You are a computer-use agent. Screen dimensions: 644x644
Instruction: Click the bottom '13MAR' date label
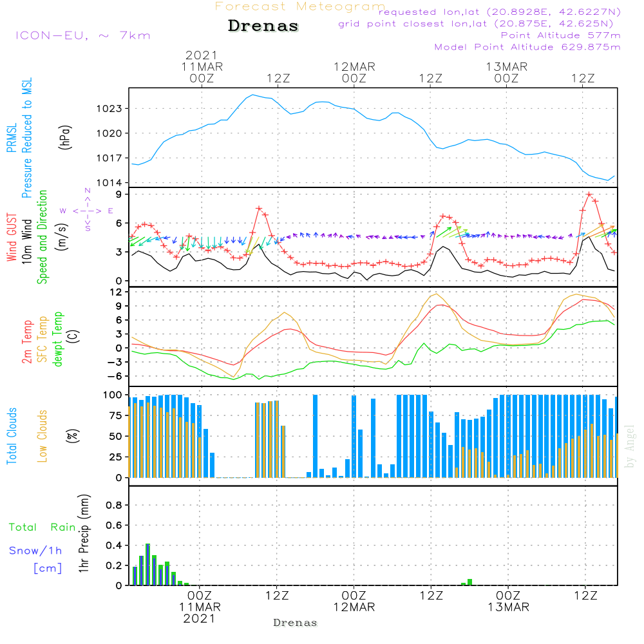click(509, 607)
